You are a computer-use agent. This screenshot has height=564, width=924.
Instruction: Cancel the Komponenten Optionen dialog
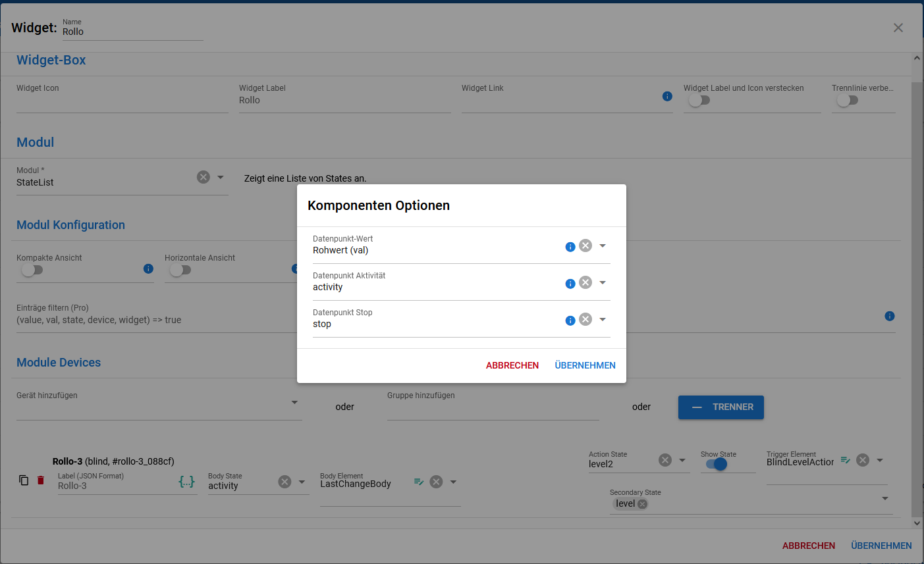(x=512, y=365)
